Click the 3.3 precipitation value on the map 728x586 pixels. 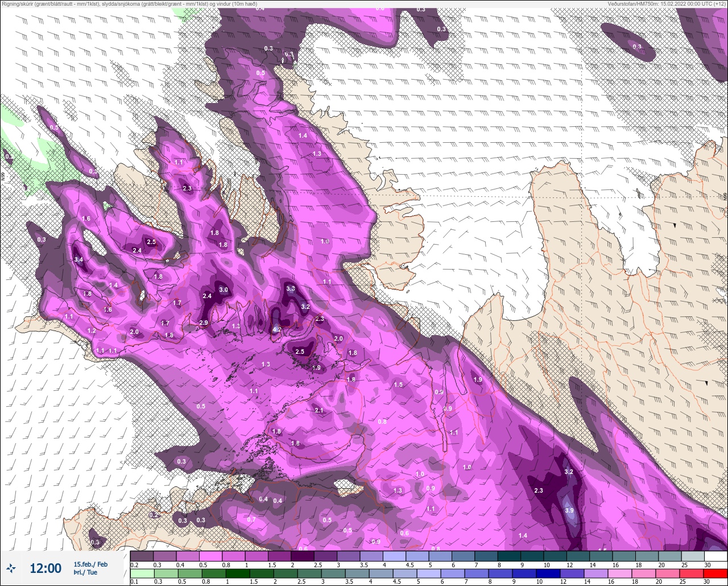coord(291,288)
